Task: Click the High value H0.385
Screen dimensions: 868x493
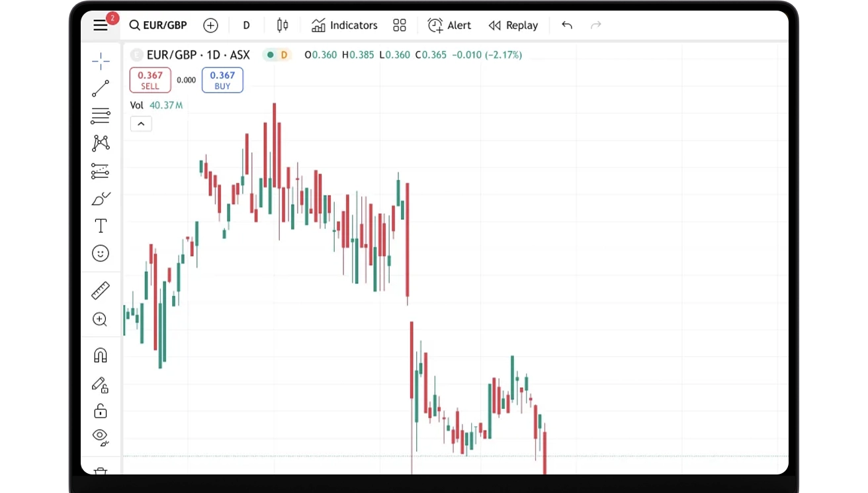Action: [x=358, y=55]
